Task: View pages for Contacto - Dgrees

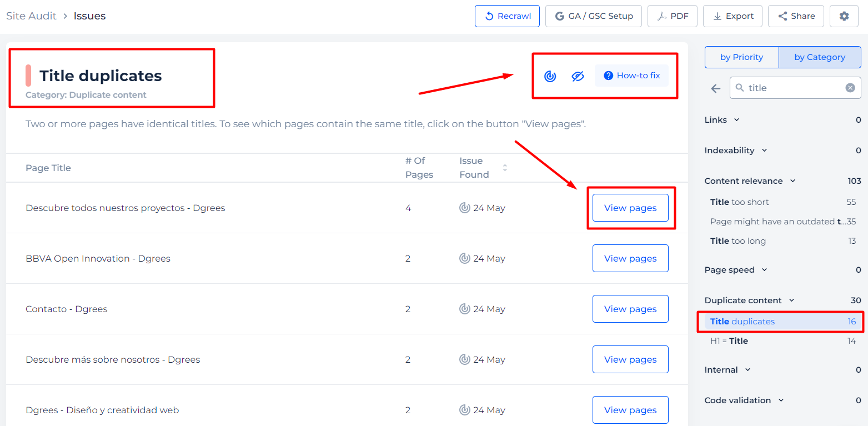Action: pos(630,309)
